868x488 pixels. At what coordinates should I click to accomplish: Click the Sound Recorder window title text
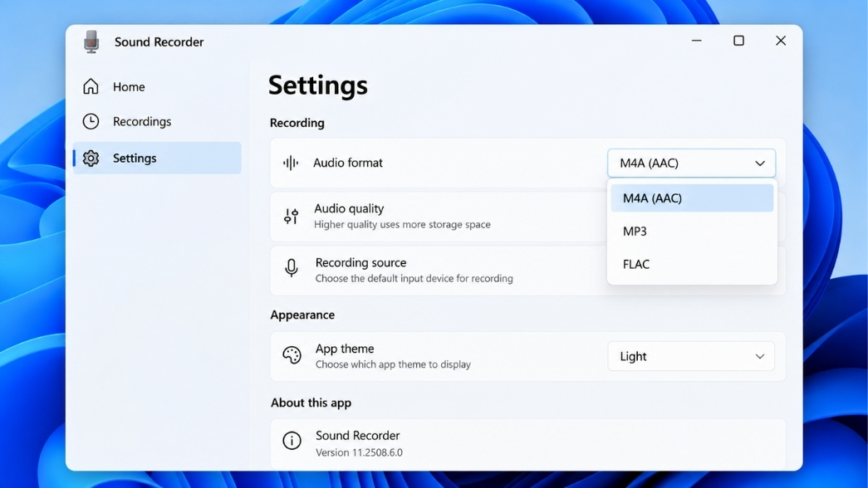[159, 42]
